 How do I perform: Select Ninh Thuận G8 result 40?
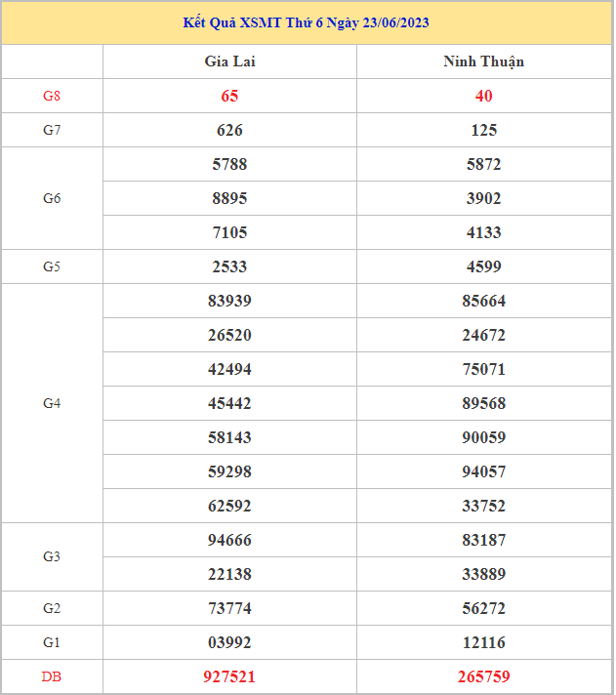pos(483,96)
